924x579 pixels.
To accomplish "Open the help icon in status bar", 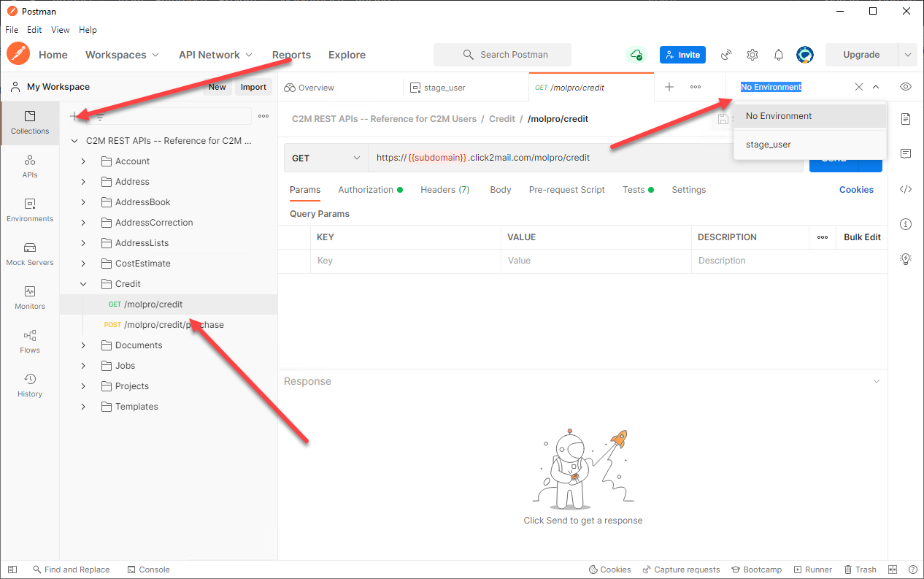I will coord(913,570).
